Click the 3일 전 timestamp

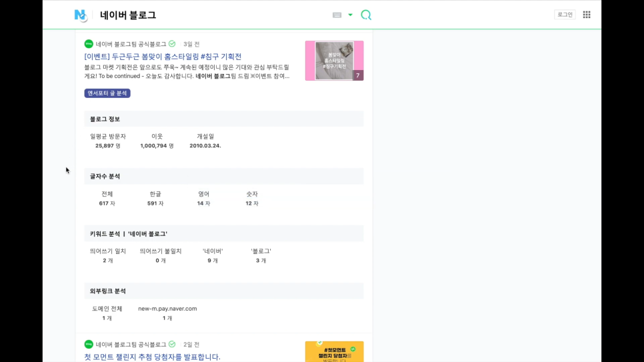[x=191, y=44]
